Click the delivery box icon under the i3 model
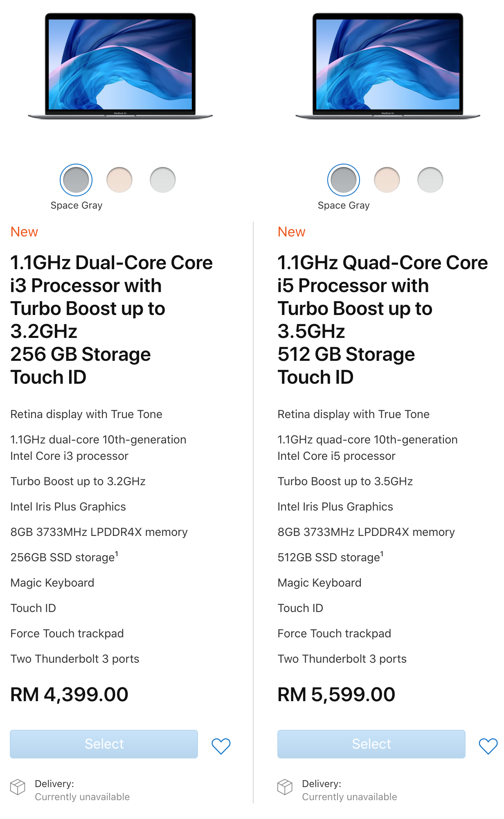 [x=18, y=787]
